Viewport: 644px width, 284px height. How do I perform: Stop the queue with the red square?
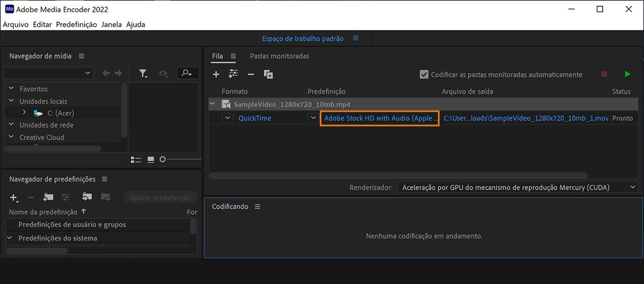click(x=604, y=74)
